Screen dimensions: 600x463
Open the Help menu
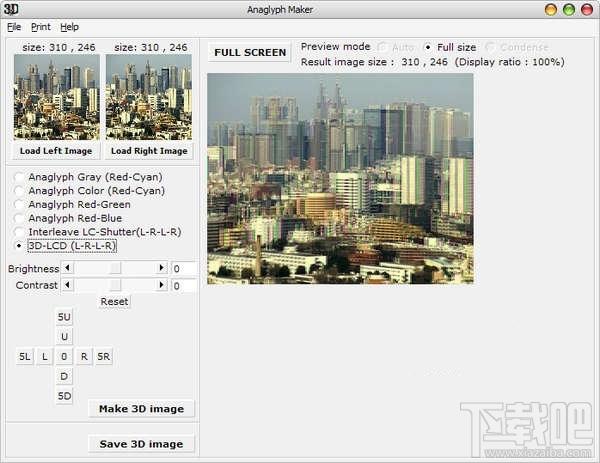click(x=68, y=27)
